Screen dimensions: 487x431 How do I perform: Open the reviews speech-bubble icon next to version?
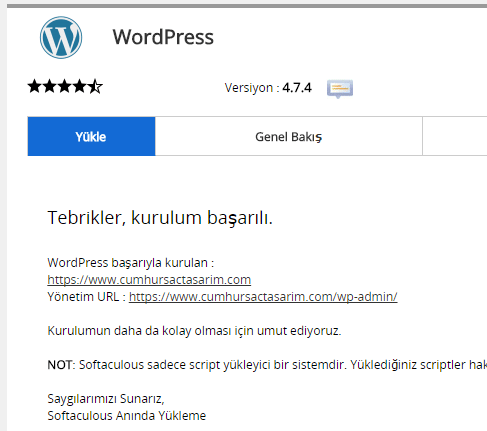point(340,89)
